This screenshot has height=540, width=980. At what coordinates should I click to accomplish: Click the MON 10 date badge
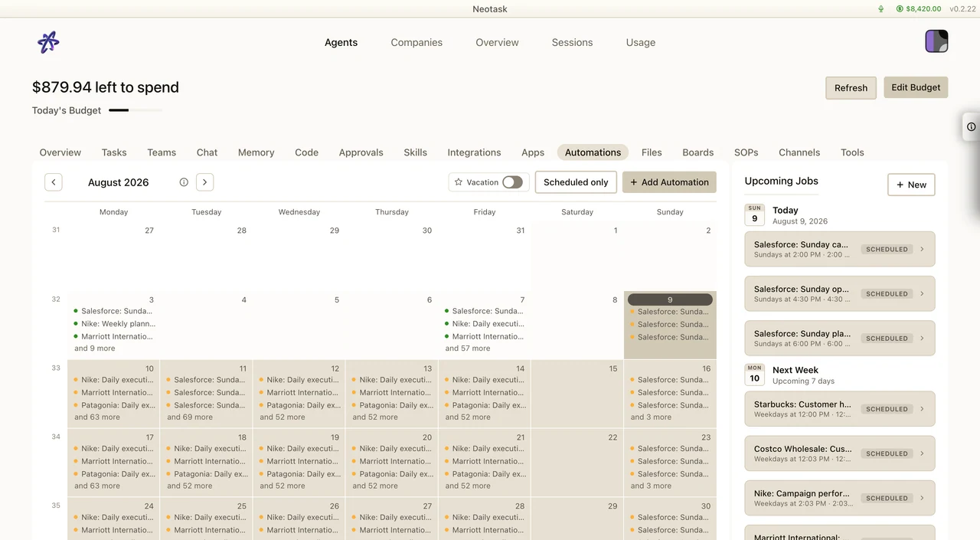tap(754, 375)
